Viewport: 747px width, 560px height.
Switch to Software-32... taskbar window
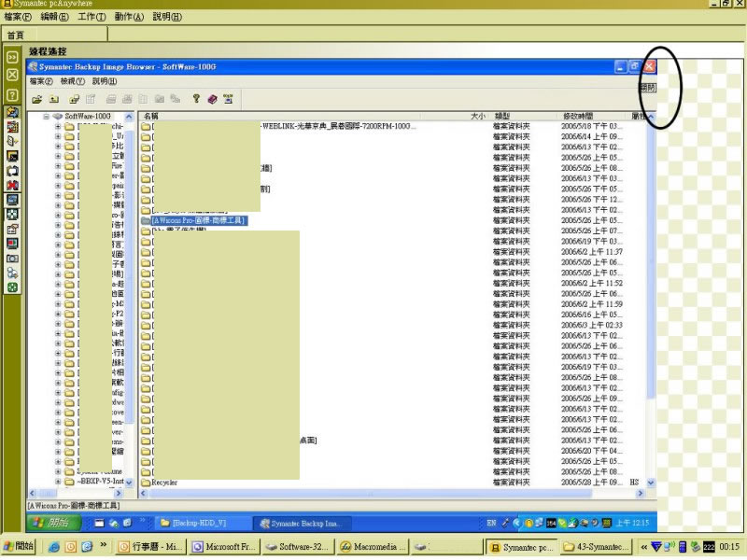tap(298, 547)
